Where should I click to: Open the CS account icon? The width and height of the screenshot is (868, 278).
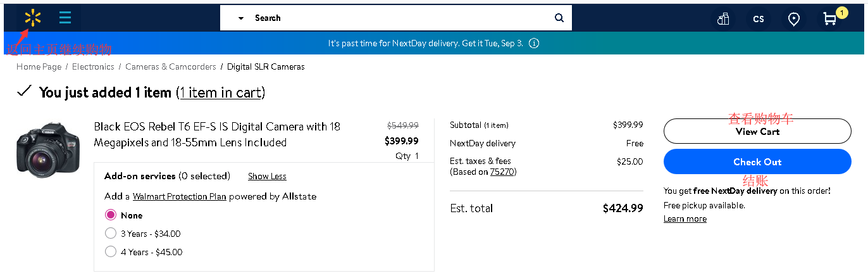[759, 19]
